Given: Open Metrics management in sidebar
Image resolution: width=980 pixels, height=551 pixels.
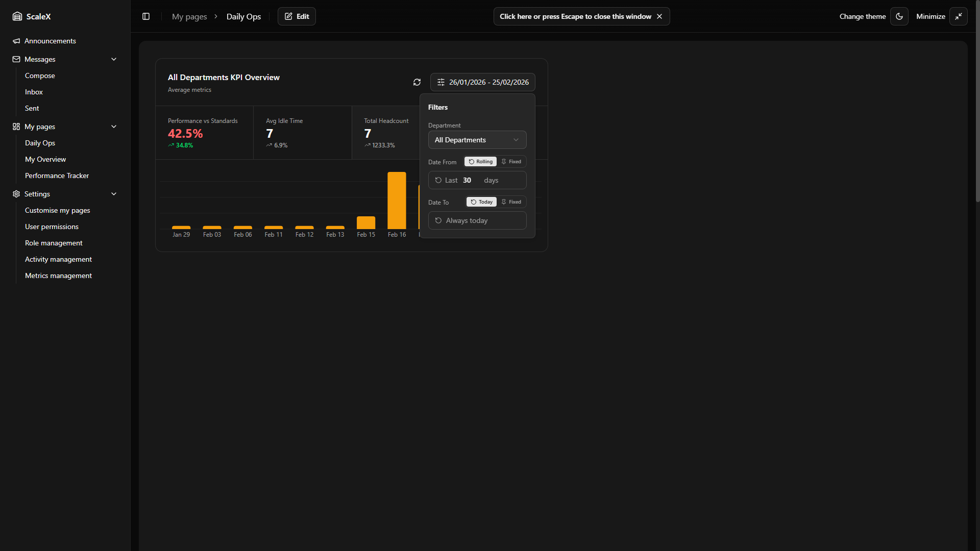Looking at the screenshot, I should tap(58, 275).
